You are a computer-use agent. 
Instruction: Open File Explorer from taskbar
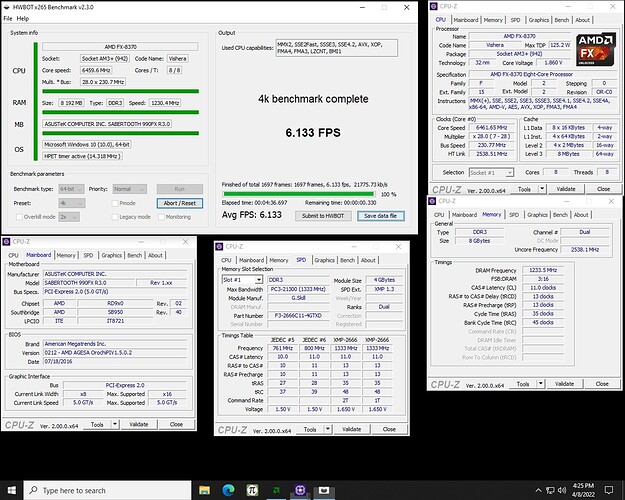pos(204,490)
